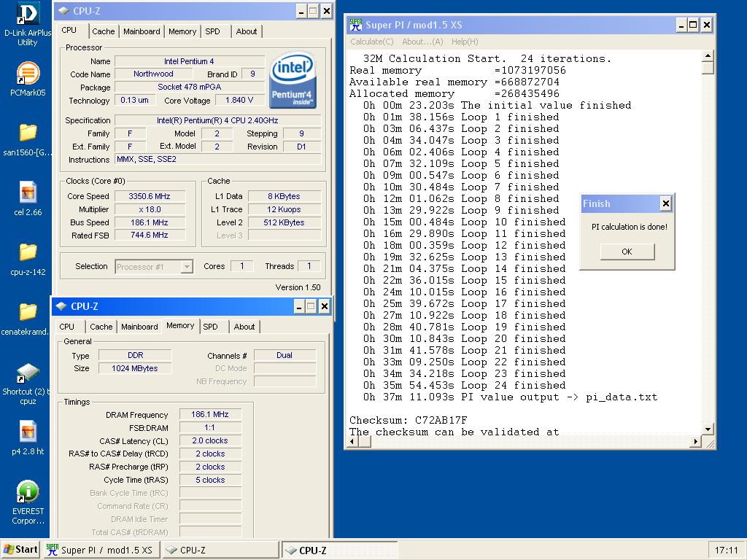Viewport: 747px width, 560px height.
Task: Click the Version 1.50 label in CPU-Z
Action: pyautogui.click(x=298, y=287)
